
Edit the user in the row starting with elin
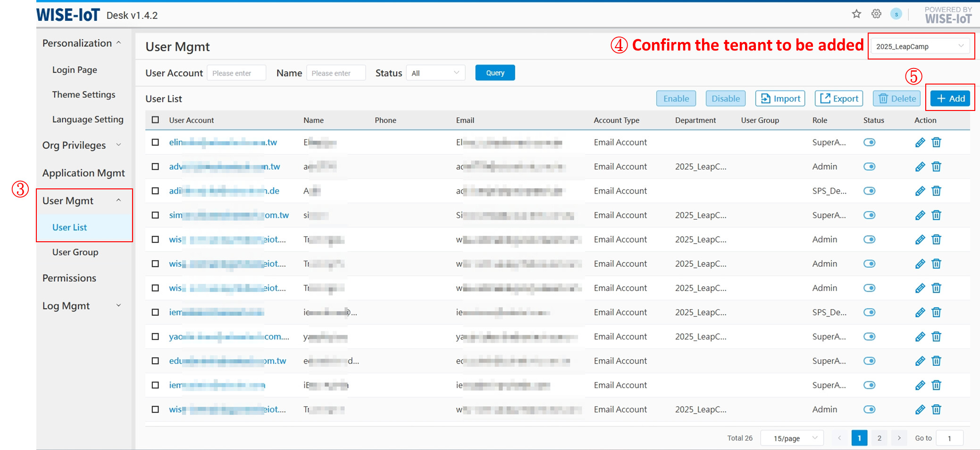tap(920, 143)
